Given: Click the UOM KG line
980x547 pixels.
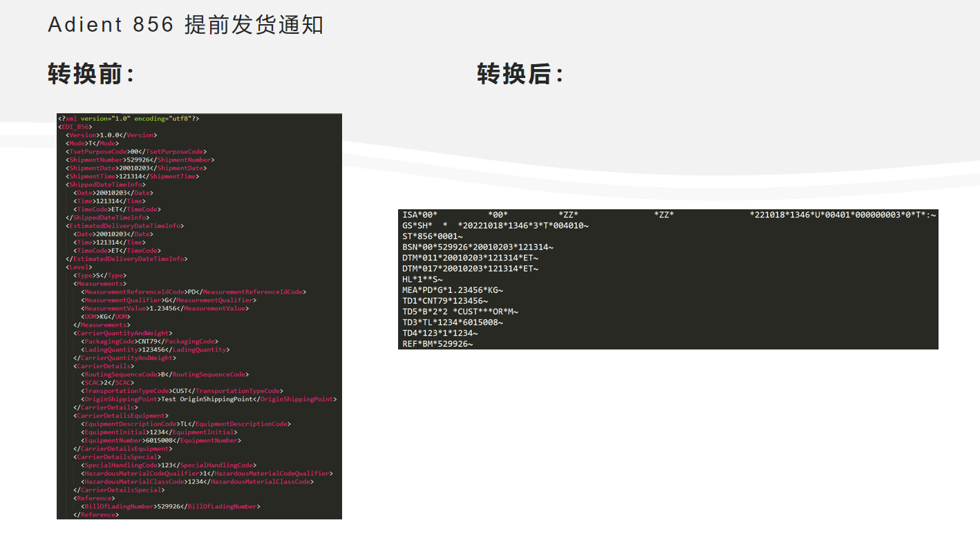Looking at the screenshot, I should click(106, 316).
